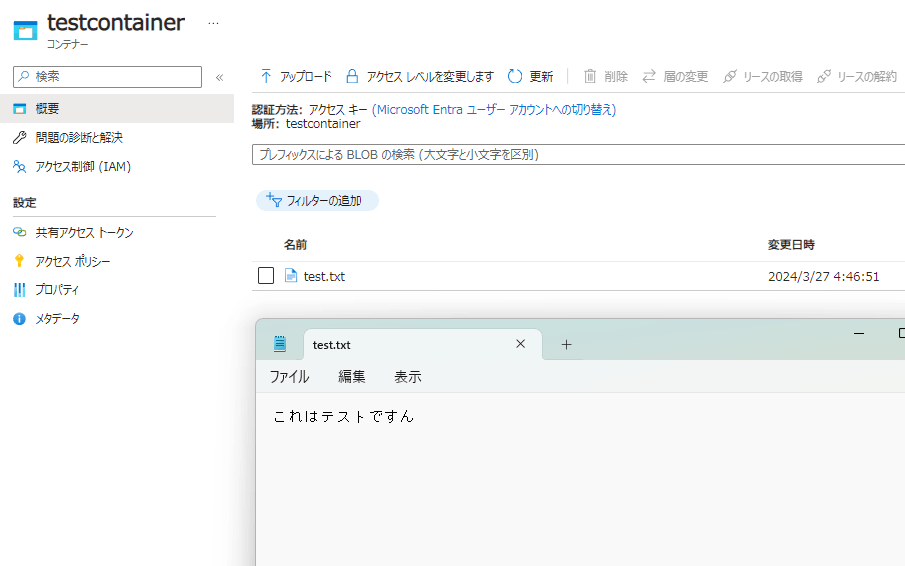
Task: Open the 表示 menu in Notepad
Action: pyautogui.click(x=407, y=377)
